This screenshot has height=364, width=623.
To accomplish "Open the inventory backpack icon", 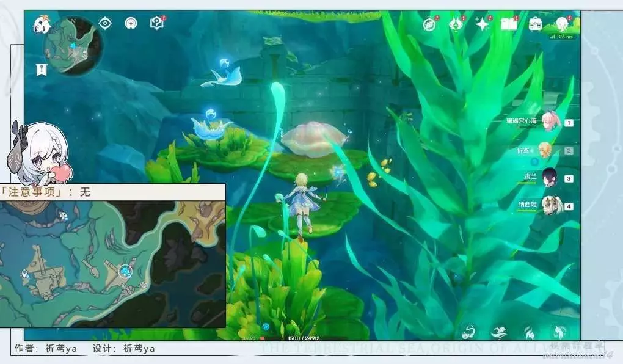I will pos(535,24).
